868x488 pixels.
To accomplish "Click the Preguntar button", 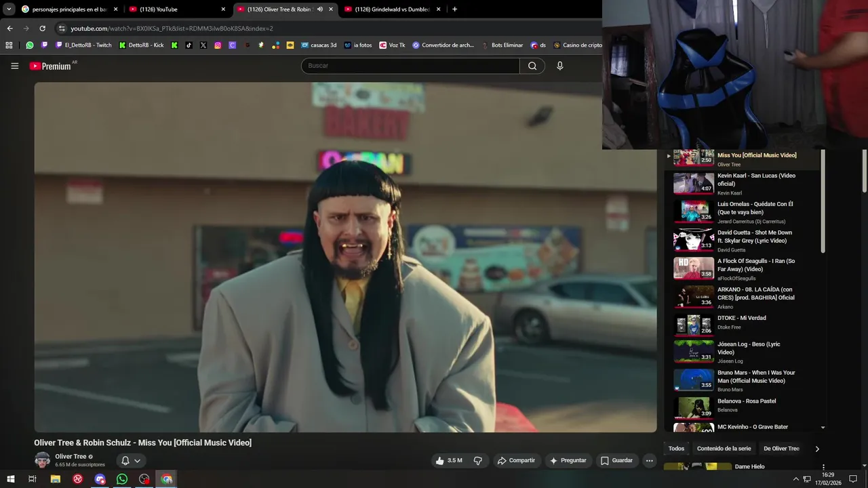I will click(x=568, y=460).
